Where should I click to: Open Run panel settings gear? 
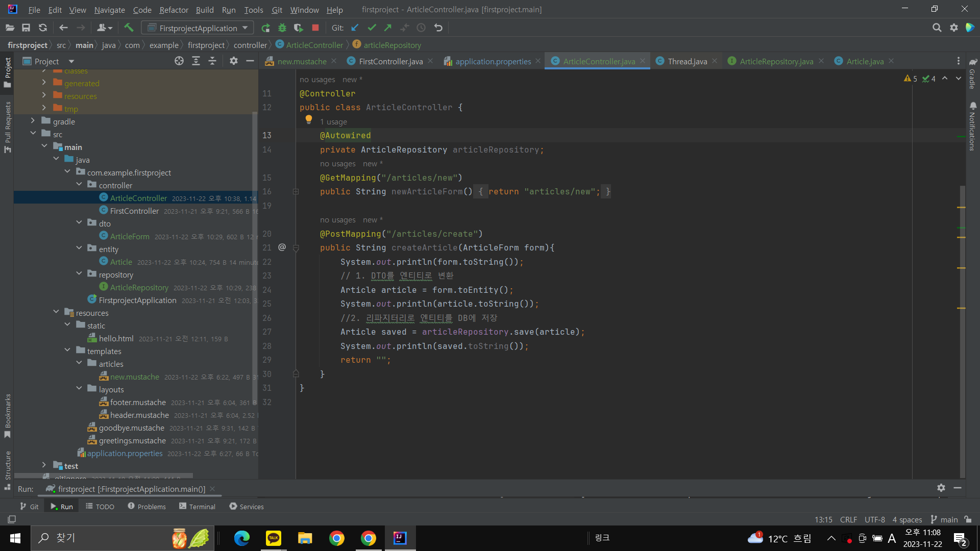(941, 488)
